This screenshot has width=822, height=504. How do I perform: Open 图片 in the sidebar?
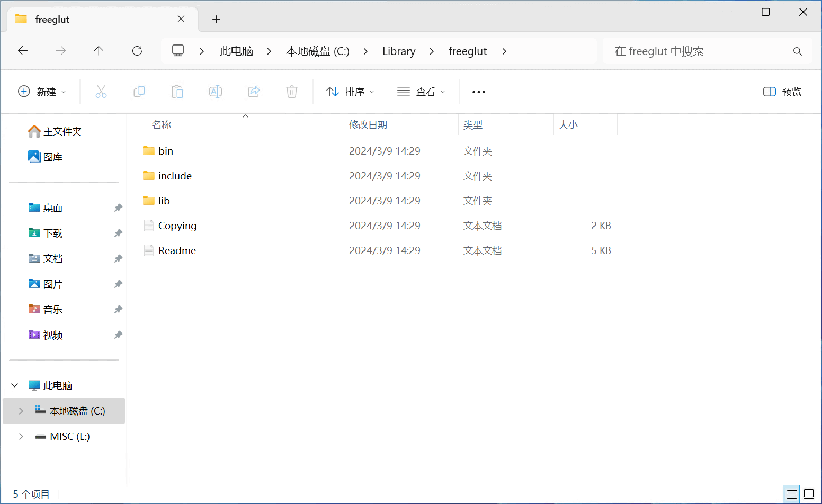pos(46,284)
